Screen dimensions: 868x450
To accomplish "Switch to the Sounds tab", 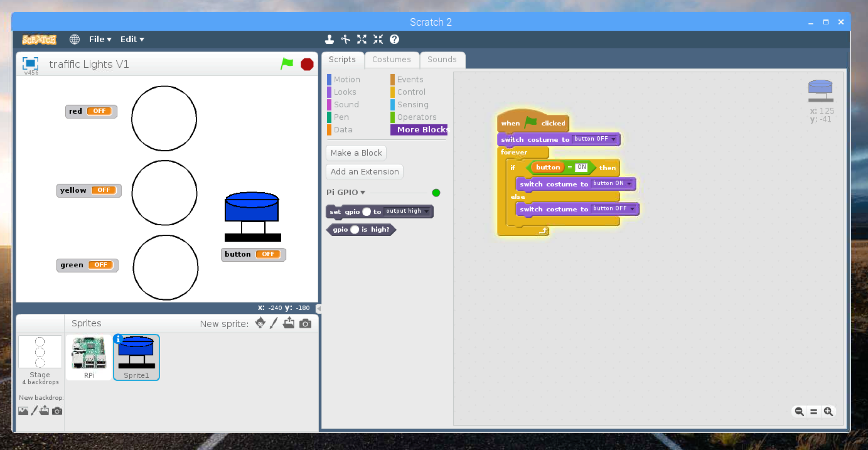I will click(442, 59).
